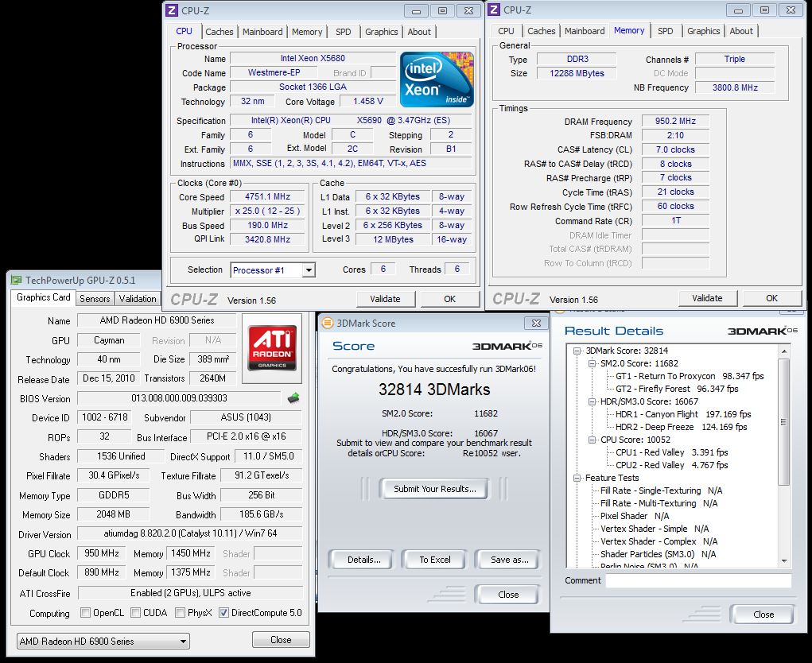Select the Memory tab in left CPU-Z
This screenshot has height=663, width=812.
tap(306, 32)
